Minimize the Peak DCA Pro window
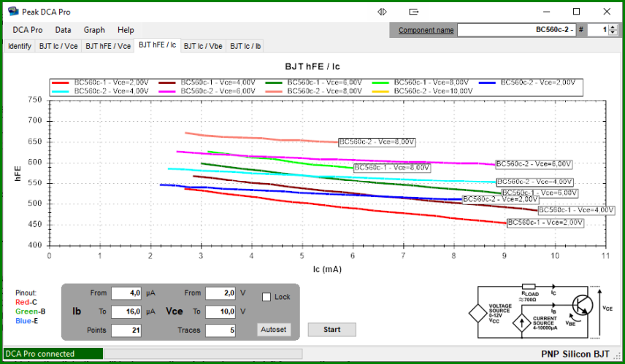 coord(546,12)
